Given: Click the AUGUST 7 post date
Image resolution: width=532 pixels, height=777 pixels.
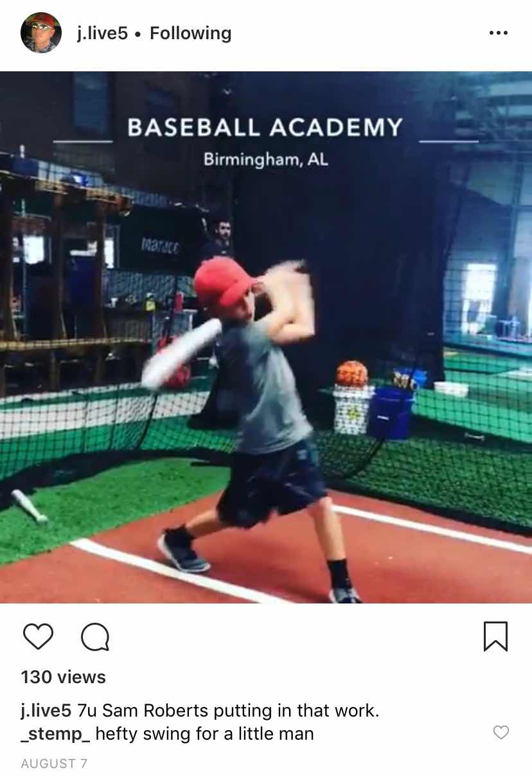Looking at the screenshot, I should 54,764.
